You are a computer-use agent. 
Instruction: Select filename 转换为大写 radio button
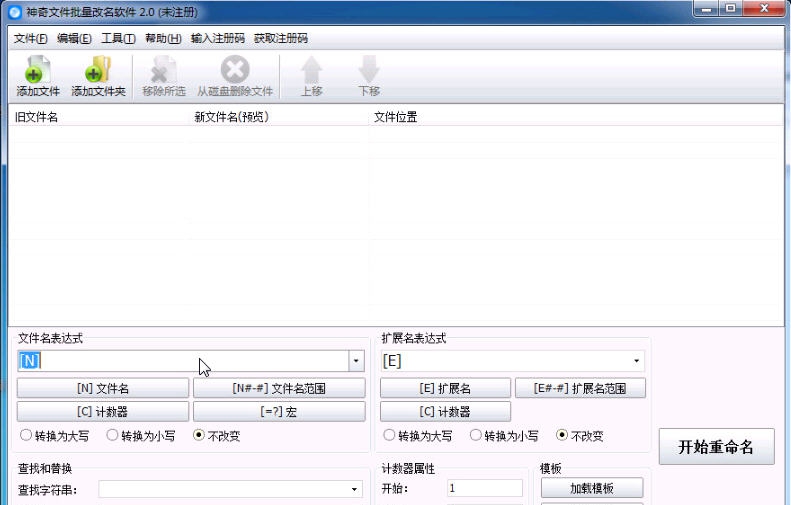pos(26,435)
